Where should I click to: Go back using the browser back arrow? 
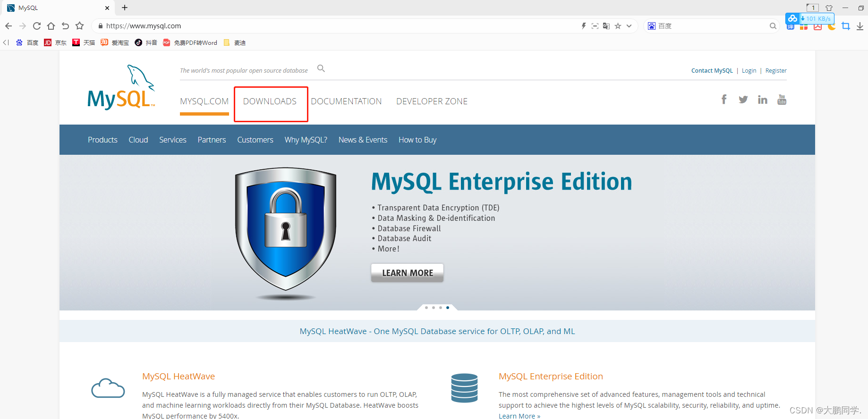click(9, 26)
